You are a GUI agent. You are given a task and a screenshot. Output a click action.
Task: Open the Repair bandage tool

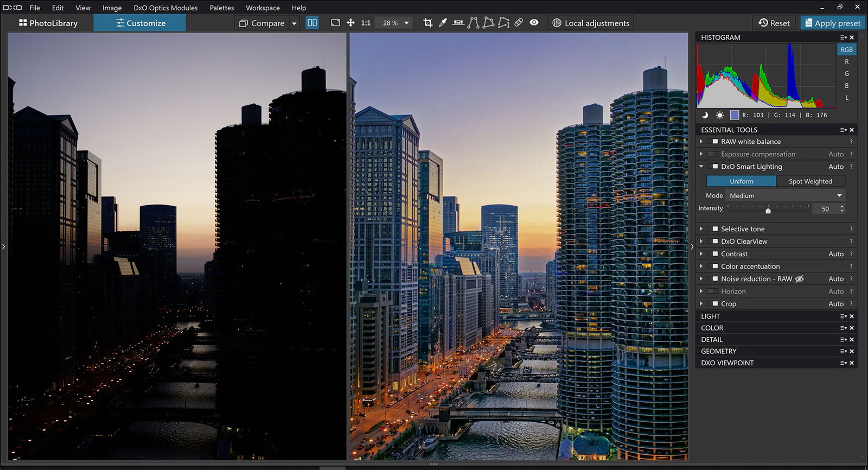(519, 23)
